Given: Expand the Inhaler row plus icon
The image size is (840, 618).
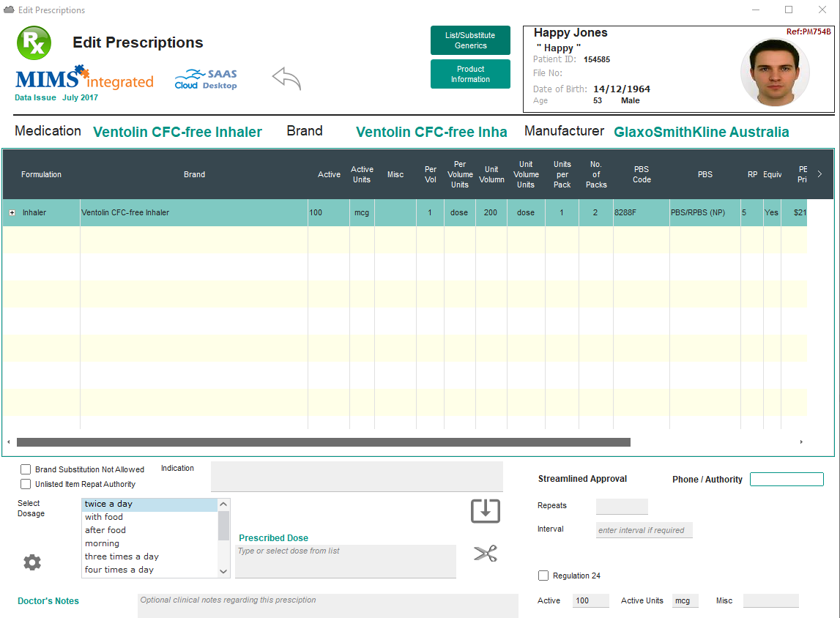Looking at the screenshot, I should (12, 212).
